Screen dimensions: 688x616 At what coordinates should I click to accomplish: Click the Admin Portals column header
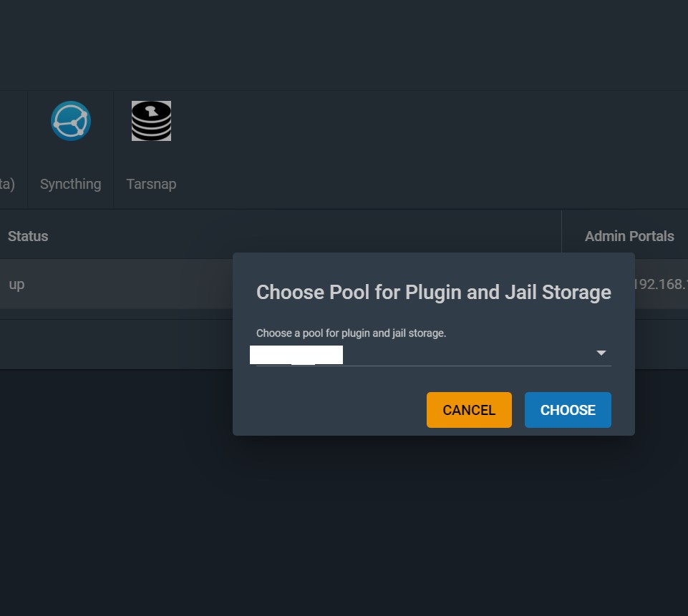pos(629,236)
